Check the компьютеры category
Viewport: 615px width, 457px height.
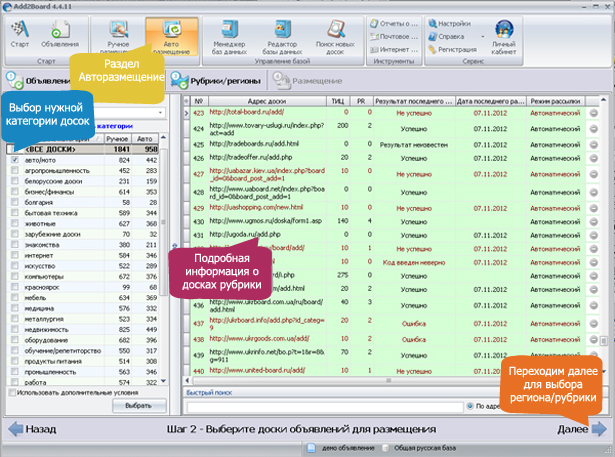[15, 277]
